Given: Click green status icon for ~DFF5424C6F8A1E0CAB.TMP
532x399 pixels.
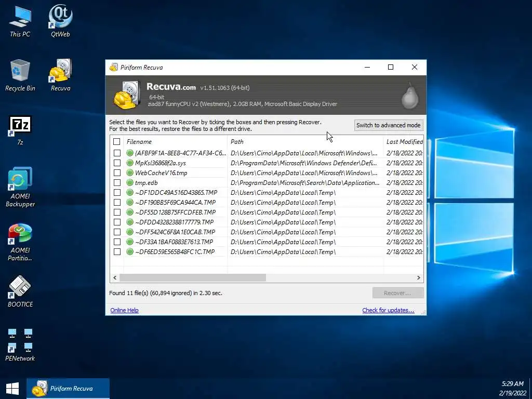Looking at the screenshot, I should coord(129,232).
